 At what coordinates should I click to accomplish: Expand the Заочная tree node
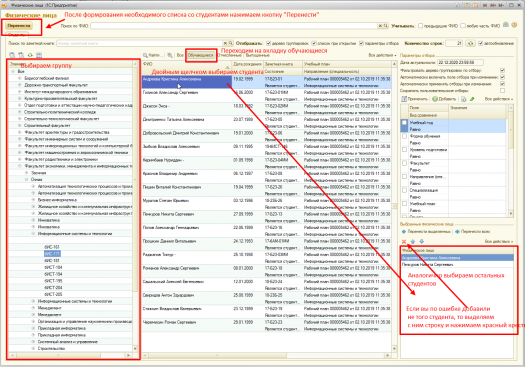(26, 173)
